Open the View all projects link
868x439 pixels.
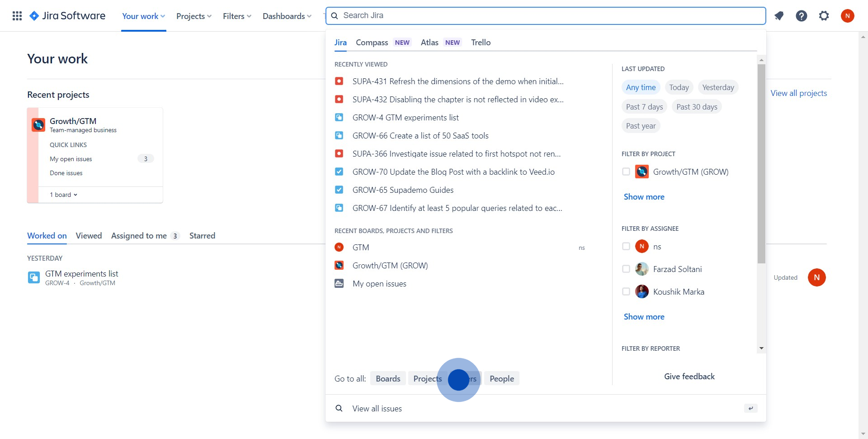coord(798,93)
